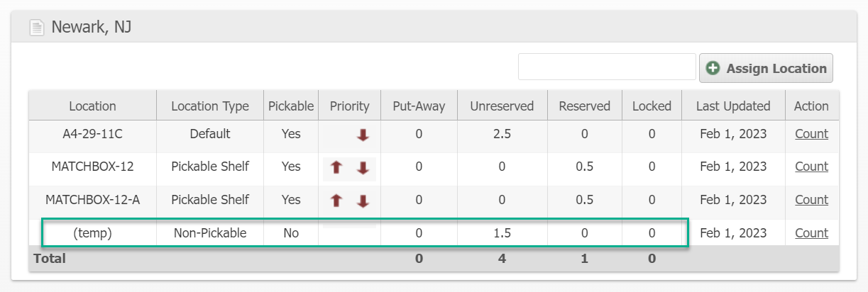Click the Unreserved column header
The width and height of the screenshot is (868, 292).
point(502,106)
